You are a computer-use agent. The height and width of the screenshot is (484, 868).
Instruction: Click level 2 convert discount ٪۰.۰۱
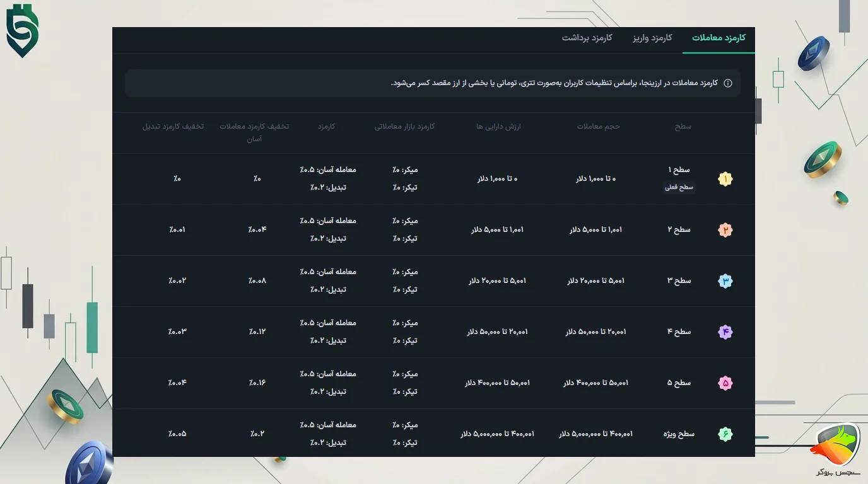coord(177,230)
